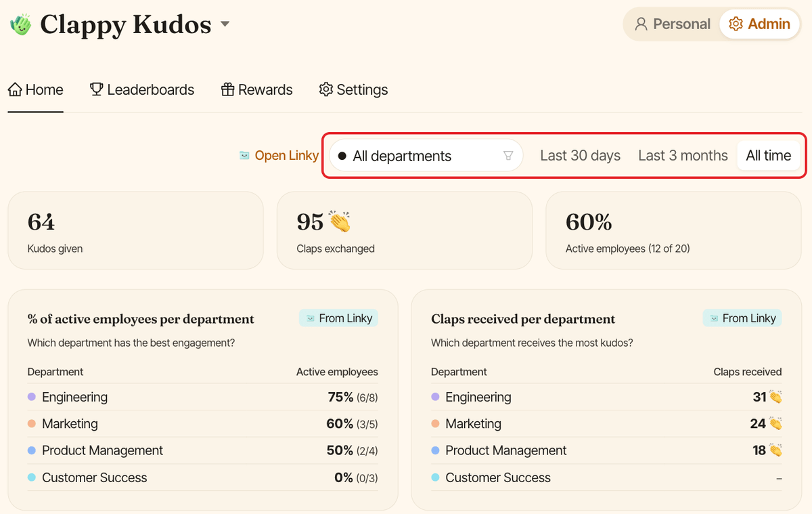Click the funnel filter icon in departments box
This screenshot has width=812, height=514.
[x=508, y=156]
